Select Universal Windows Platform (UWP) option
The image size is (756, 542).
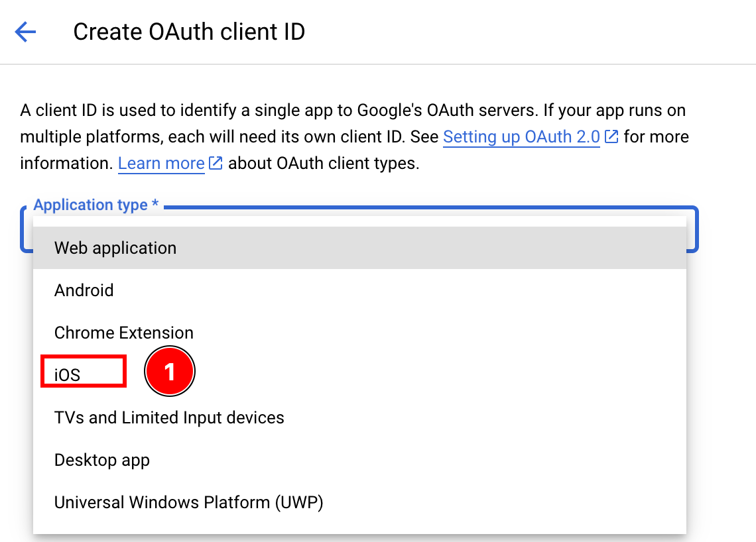188,502
